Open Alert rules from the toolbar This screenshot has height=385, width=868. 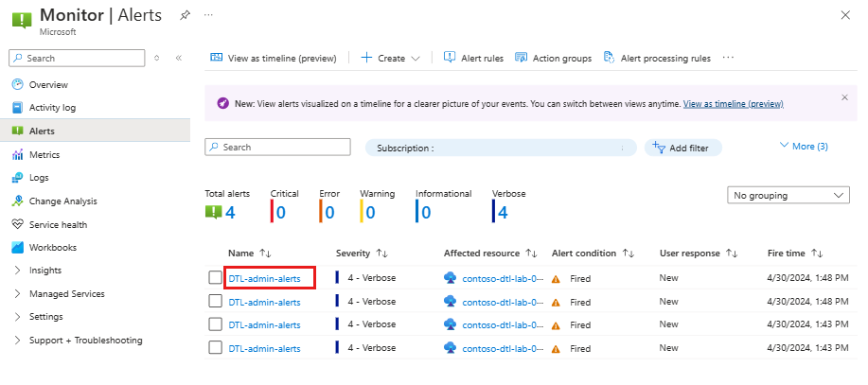click(473, 58)
